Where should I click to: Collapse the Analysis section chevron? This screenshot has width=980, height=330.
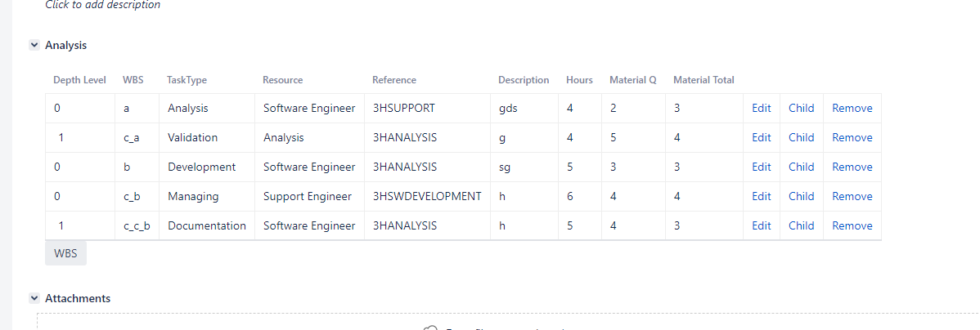(34, 45)
